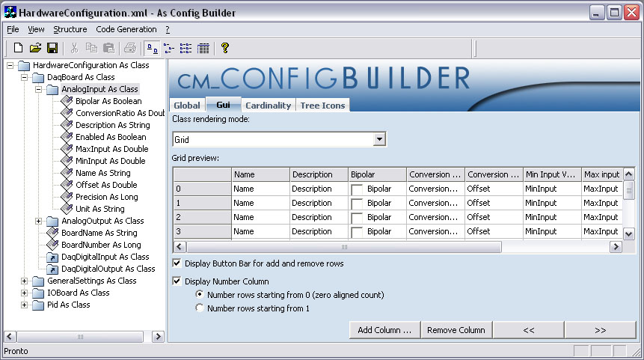Save the configuration with the floppy disk icon
644x360 pixels.
[52, 48]
